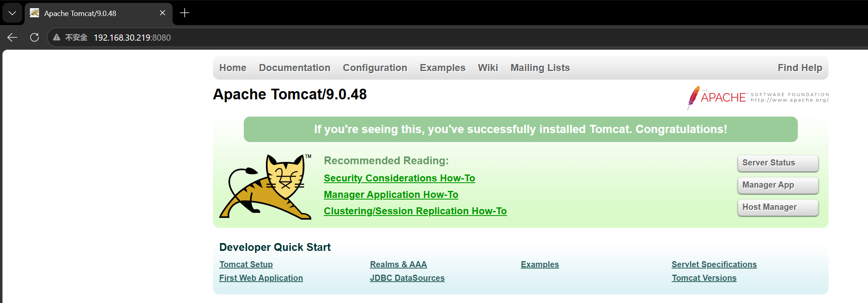Open the Tomcat Versions link

[704, 278]
